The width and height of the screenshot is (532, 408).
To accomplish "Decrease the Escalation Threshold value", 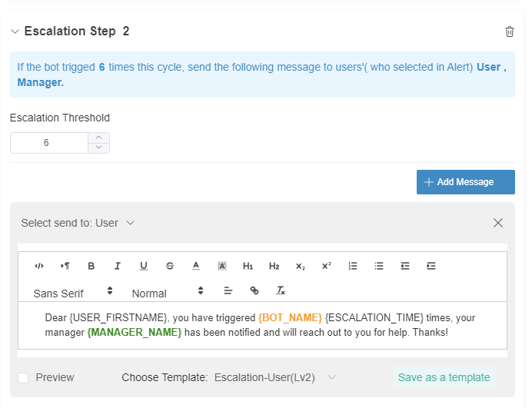I will point(99,148).
